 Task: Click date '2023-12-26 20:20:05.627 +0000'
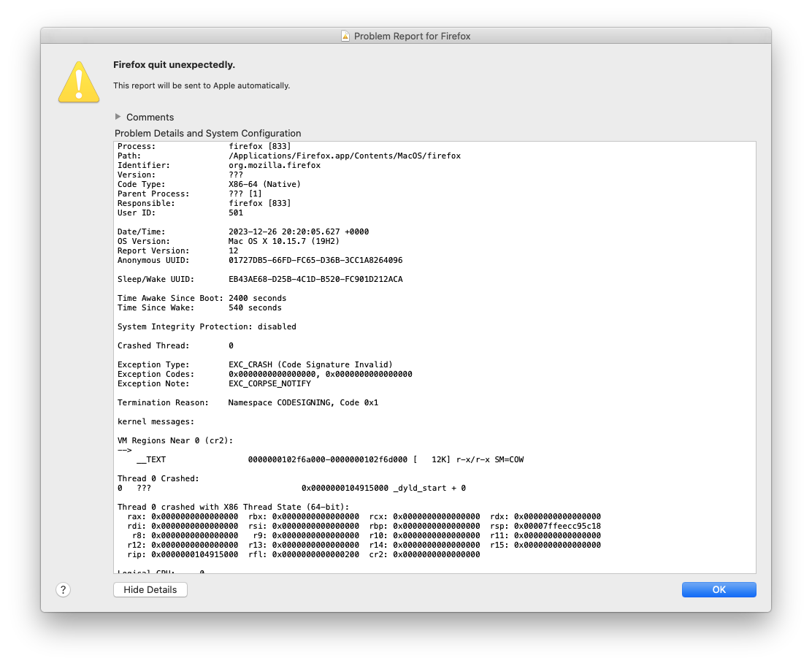pyautogui.click(x=299, y=232)
